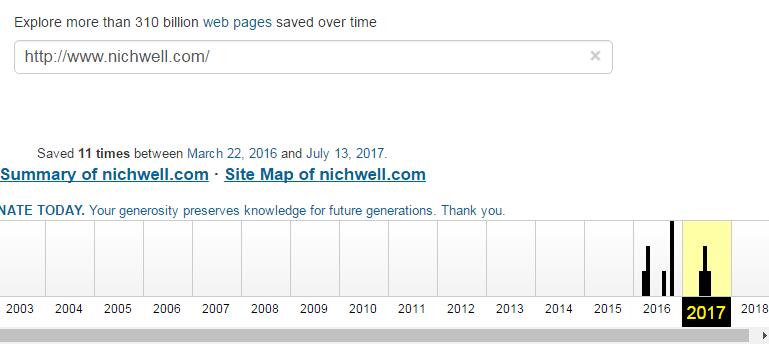Click the capture bar in 2017 column
769x364 pixels.
(705, 271)
